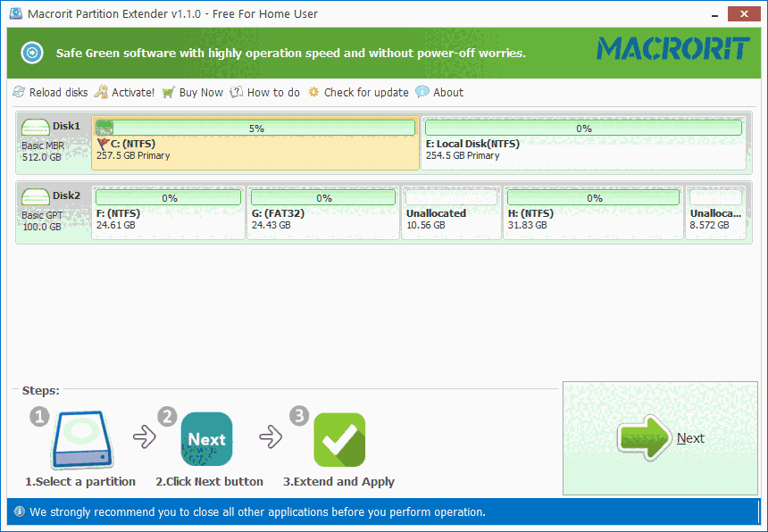Image resolution: width=768 pixels, height=532 pixels.
Task: Open the Activate! key icon
Action: coord(101,92)
